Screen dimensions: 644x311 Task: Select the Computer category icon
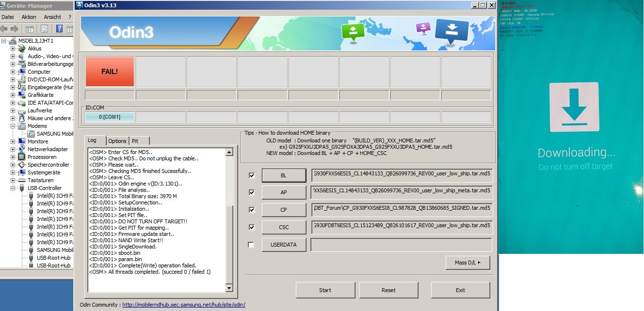point(22,72)
